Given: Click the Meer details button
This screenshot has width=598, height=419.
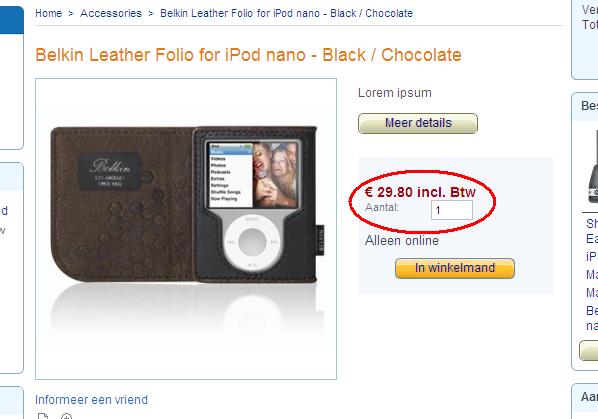Looking at the screenshot, I should [x=418, y=123].
